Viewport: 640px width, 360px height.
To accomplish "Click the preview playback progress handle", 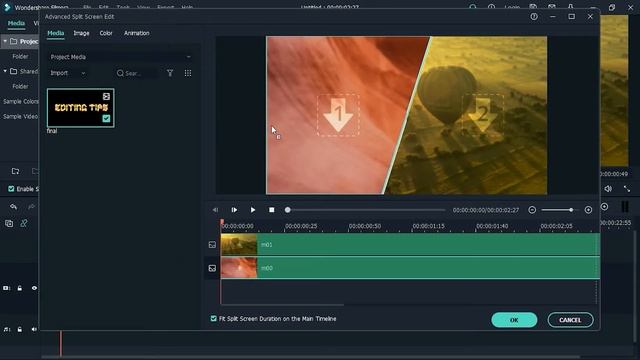I will pos(287,210).
